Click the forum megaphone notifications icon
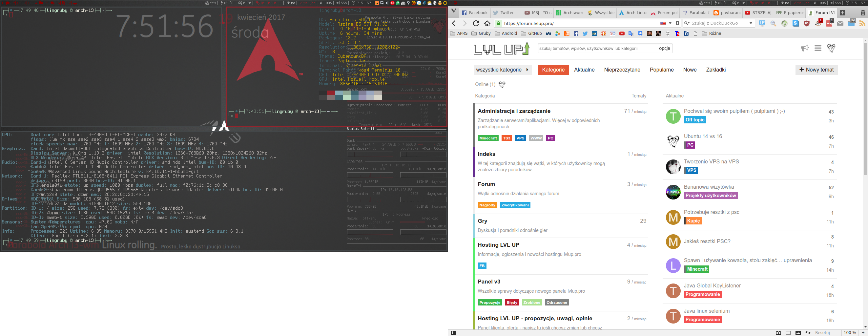This screenshot has width=868, height=336. [x=805, y=48]
